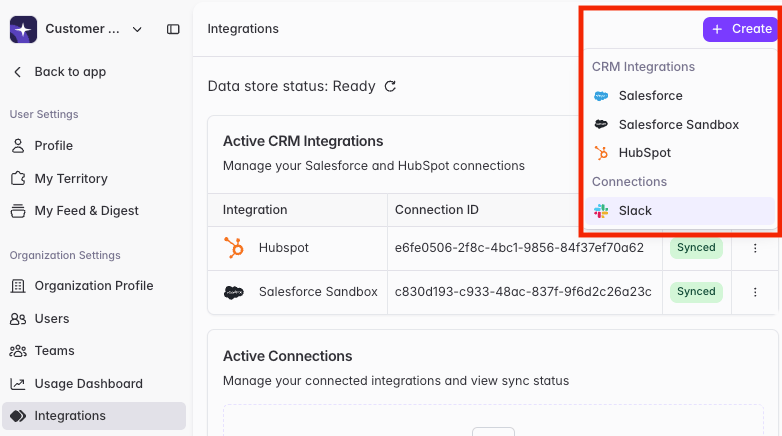Go back to app
Image resolution: width=782 pixels, height=436 pixels.
(70, 72)
